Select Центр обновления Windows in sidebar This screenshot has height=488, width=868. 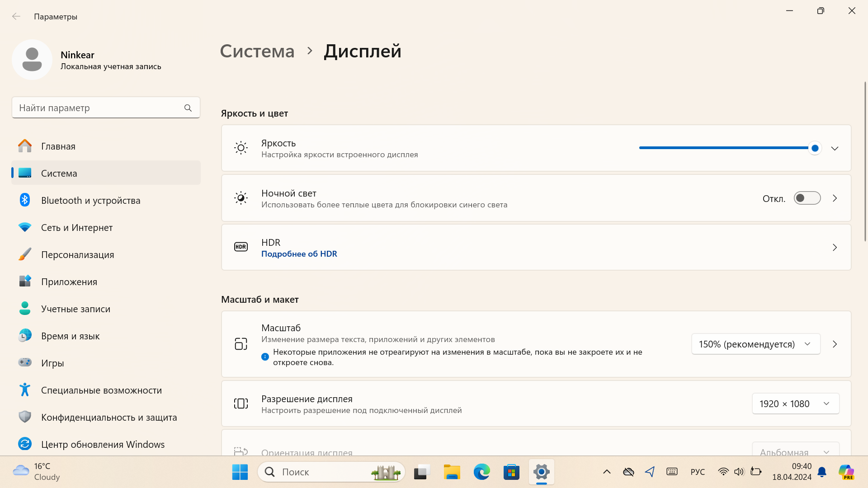pos(103,445)
